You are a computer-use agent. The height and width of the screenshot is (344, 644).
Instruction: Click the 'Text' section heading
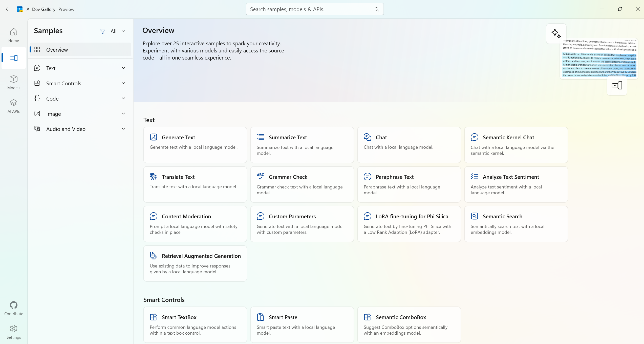pos(149,120)
